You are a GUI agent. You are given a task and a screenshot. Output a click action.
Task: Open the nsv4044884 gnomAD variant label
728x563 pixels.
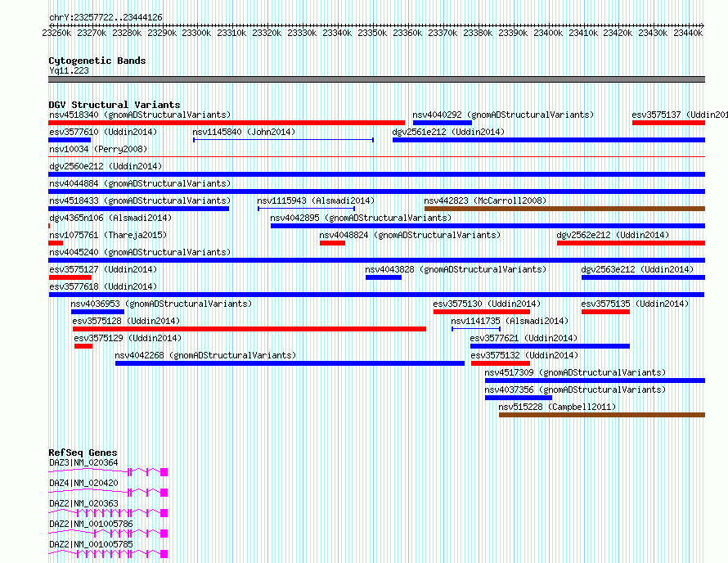[x=140, y=183]
